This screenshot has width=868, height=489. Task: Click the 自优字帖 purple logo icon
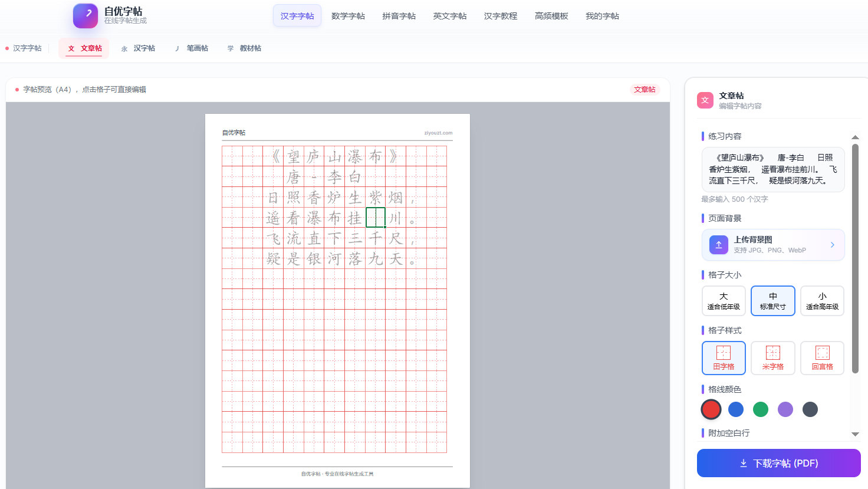(x=86, y=16)
